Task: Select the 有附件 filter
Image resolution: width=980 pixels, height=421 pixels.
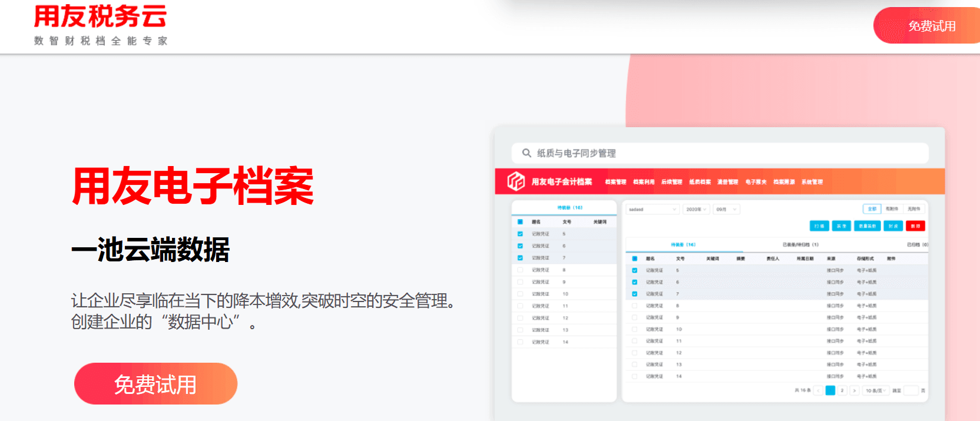Action: (x=892, y=209)
